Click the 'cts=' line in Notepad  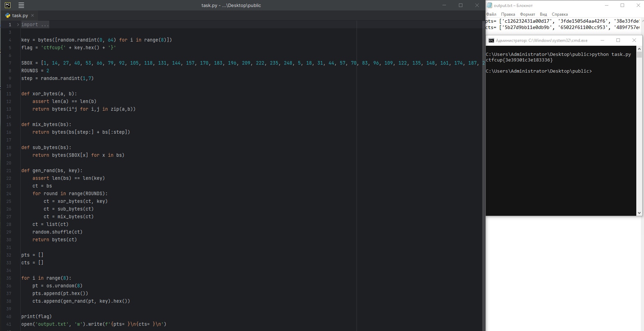[x=562, y=27]
